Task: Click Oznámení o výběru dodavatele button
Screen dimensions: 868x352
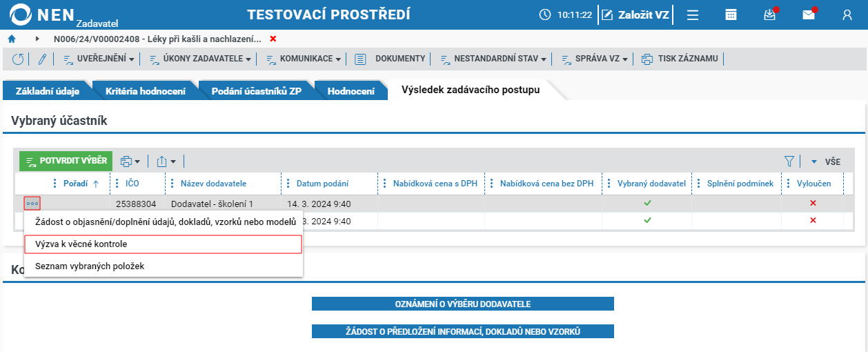Action: point(463,304)
